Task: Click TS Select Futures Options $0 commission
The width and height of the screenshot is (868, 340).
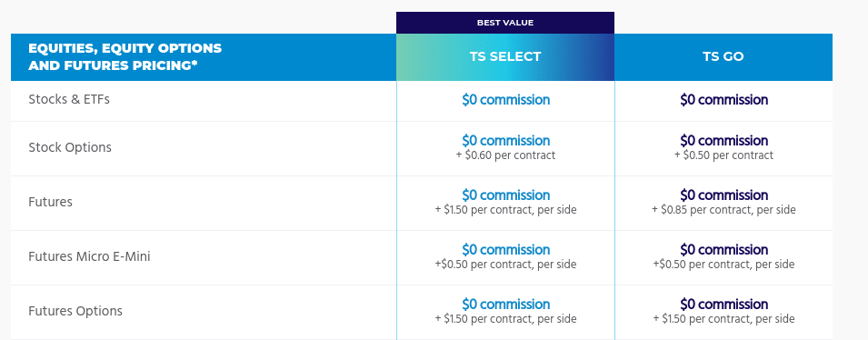Action: (506, 304)
